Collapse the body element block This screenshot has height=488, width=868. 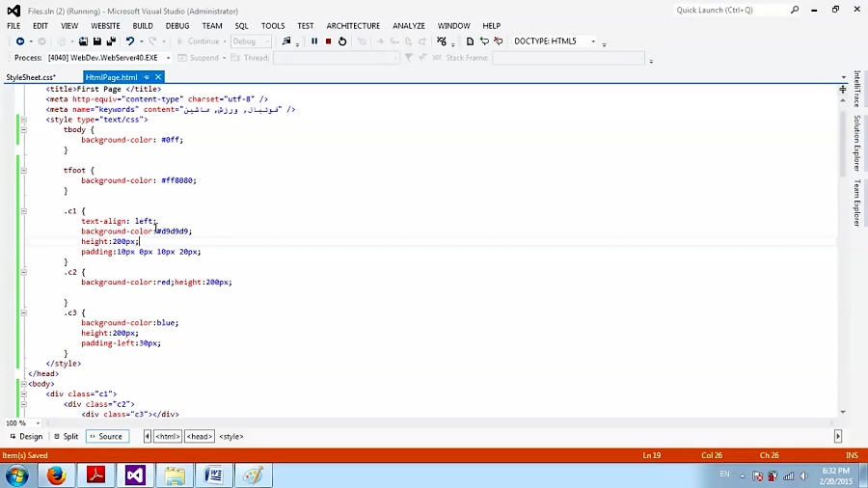(x=24, y=384)
